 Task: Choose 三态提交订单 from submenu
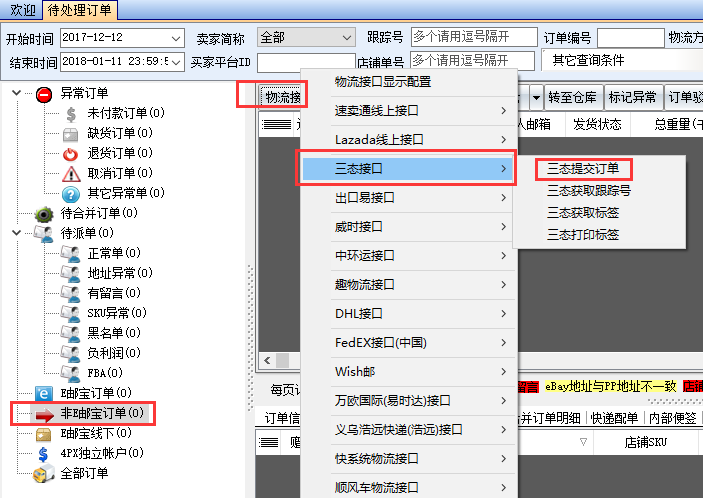[x=583, y=169]
